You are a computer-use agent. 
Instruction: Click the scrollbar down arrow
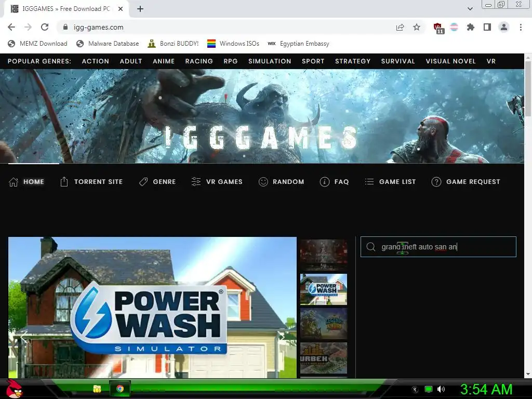click(x=528, y=374)
